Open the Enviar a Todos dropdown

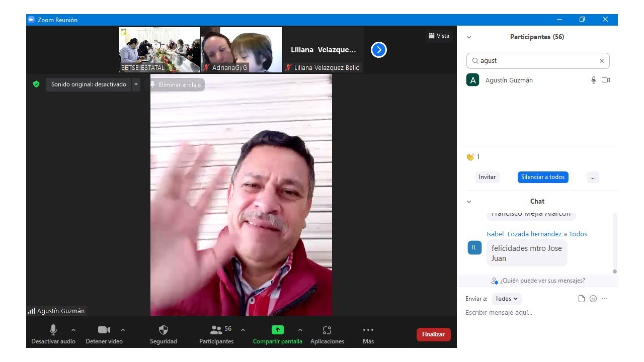pos(506,299)
